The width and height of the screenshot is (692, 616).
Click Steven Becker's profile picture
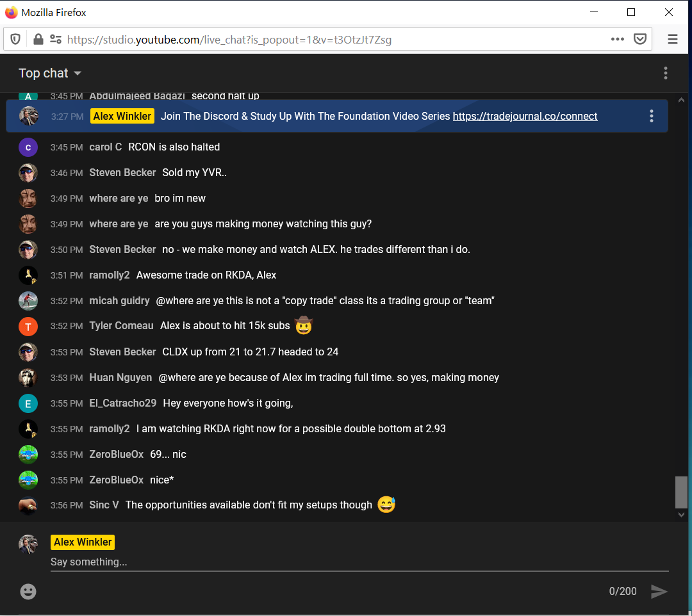pyautogui.click(x=28, y=173)
